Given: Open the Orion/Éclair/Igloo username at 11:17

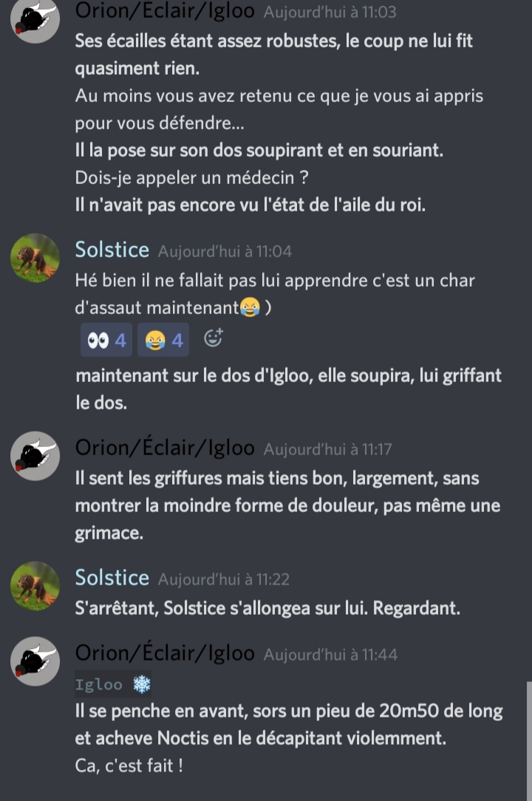Looking at the screenshot, I should click(165, 448).
